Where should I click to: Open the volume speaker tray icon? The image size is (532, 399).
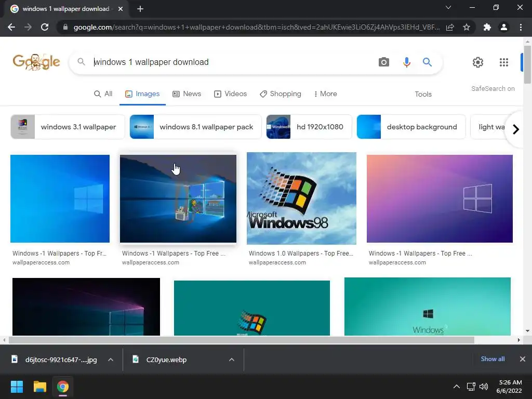click(x=484, y=387)
